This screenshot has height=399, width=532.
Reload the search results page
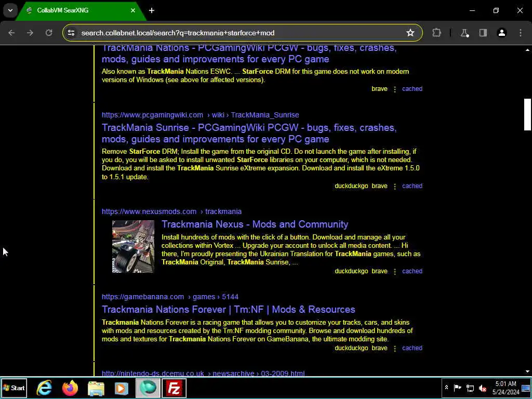(49, 33)
